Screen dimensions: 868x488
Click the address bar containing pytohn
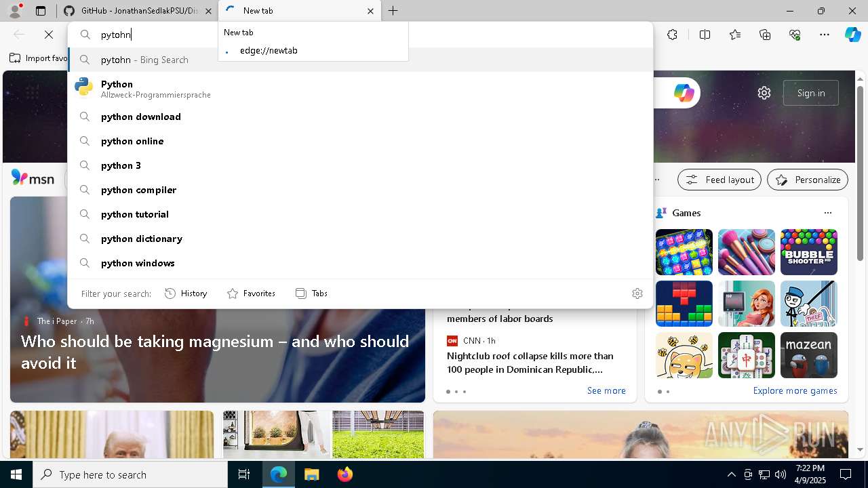(x=360, y=35)
